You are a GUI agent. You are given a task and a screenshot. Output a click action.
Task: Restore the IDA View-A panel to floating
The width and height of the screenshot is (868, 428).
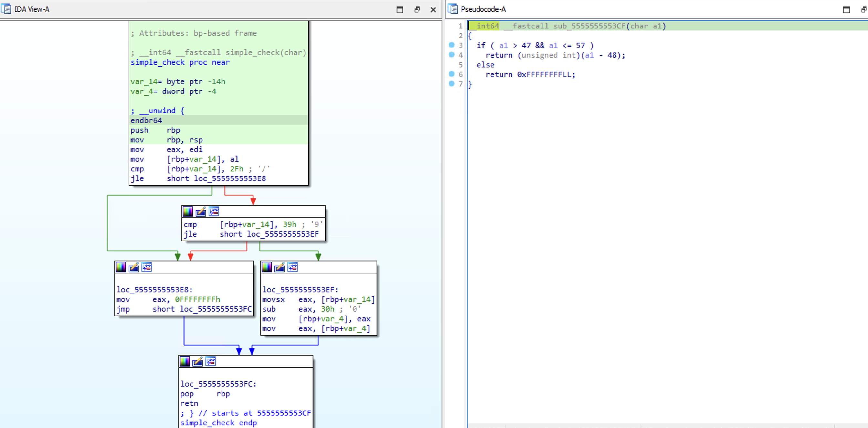point(417,10)
